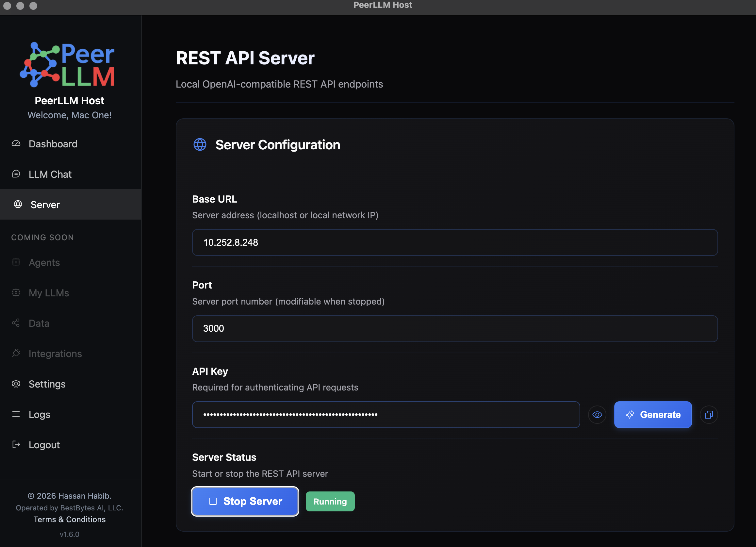The height and width of the screenshot is (547, 756).
Task: Click the "API Key" label
Action: click(210, 371)
